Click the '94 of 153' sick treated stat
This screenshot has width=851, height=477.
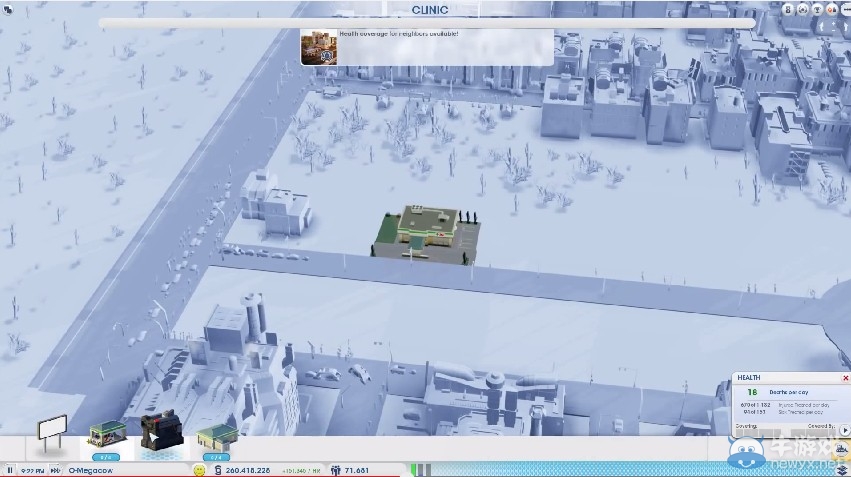point(753,412)
